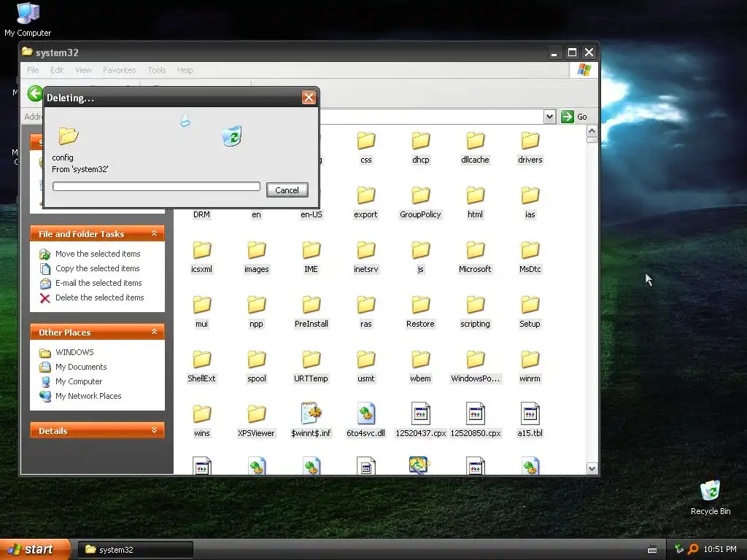The width and height of the screenshot is (747, 560).
Task: Collapse the Other Places panel
Action: click(x=154, y=332)
